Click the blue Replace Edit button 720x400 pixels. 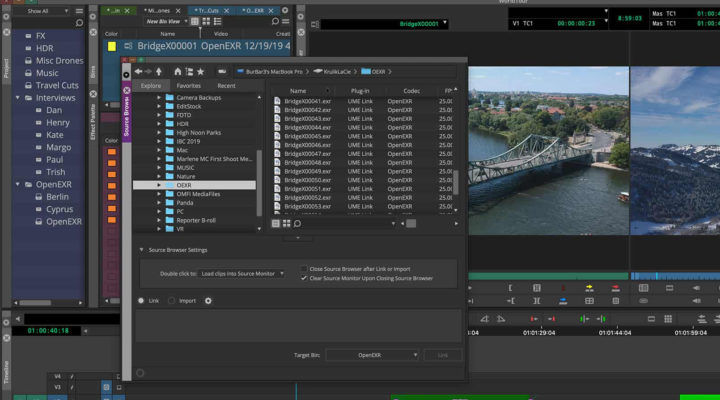563,301
